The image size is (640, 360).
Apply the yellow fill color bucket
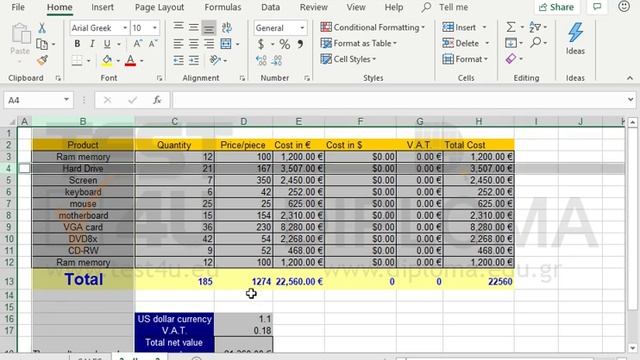[107, 60]
